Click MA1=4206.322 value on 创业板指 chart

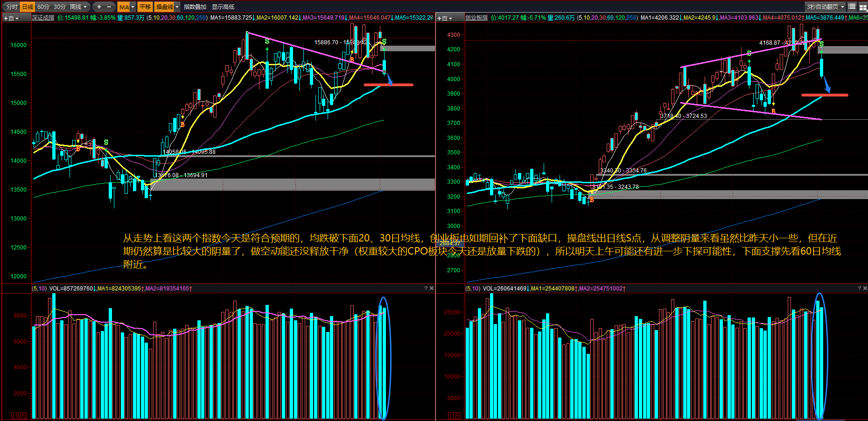(660, 18)
